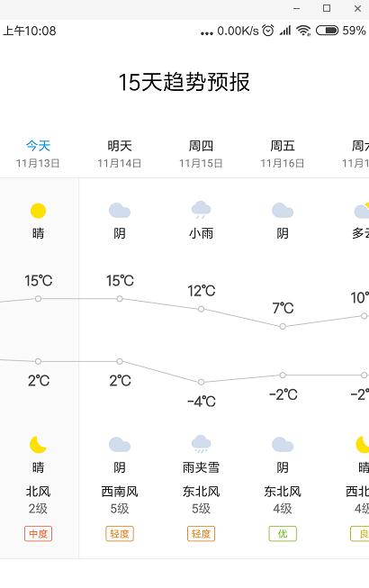Click the green 优 air quality badge
The image size is (369, 588).
[283, 534]
